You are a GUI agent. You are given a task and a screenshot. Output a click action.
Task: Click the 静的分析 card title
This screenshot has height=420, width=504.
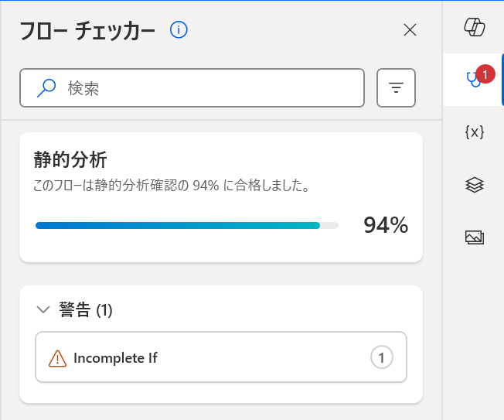(x=70, y=160)
